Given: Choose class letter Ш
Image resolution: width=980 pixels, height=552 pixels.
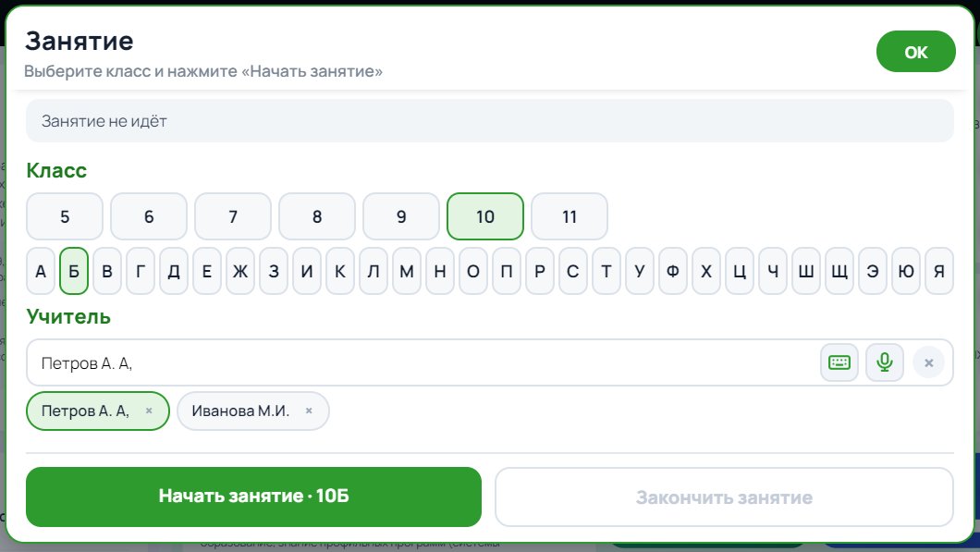Looking at the screenshot, I should coord(806,271).
